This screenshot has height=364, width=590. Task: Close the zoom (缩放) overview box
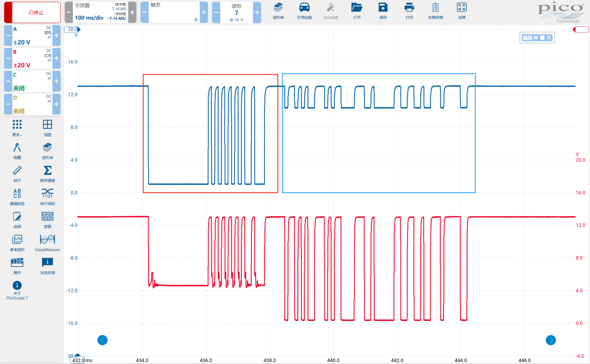tap(550, 38)
